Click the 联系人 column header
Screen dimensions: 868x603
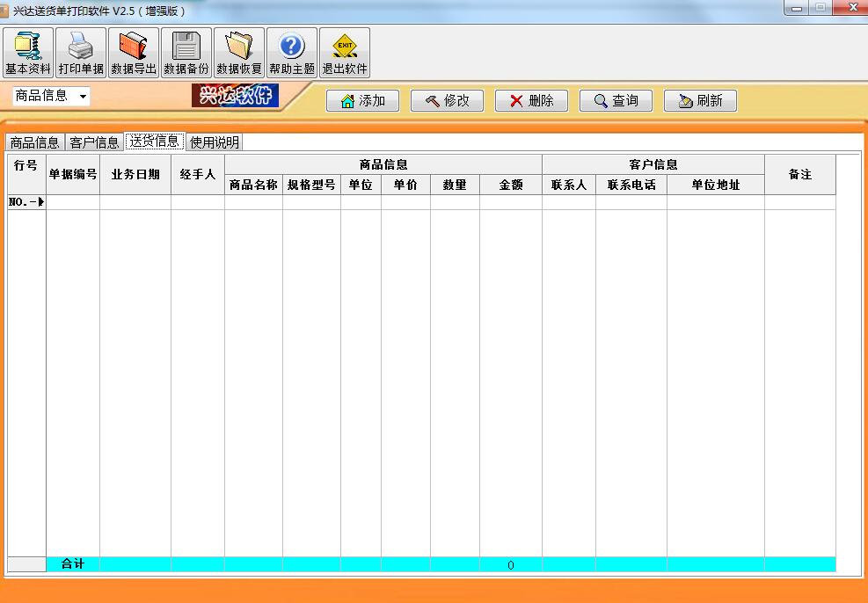pyautogui.click(x=569, y=185)
